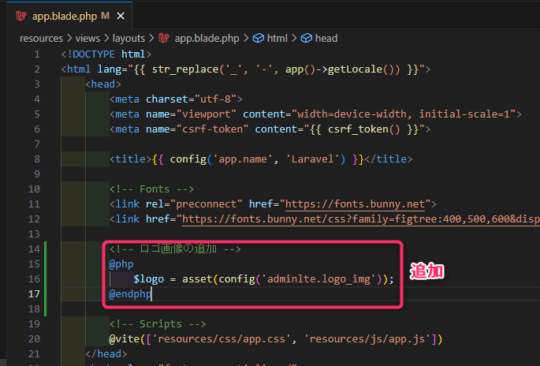Screen dimensions: 540x366
Task: Open the head breadcrumb symbol
Action: click(326, 38)
